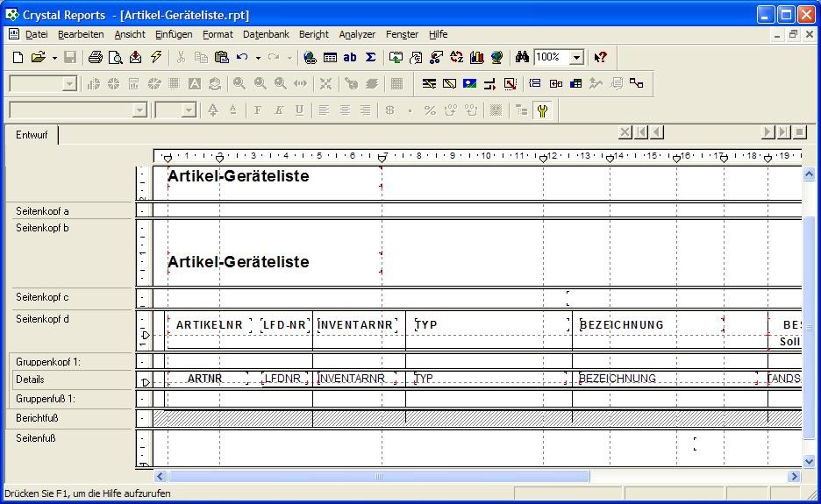
Task: Click the currency dollar icon
Action: [389, 110]
